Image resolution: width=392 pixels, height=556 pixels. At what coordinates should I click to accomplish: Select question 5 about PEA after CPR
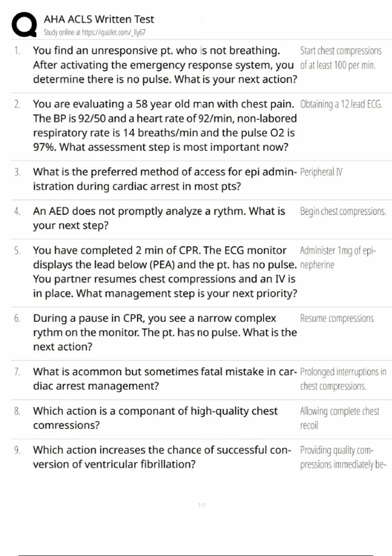tap(165, 272)
